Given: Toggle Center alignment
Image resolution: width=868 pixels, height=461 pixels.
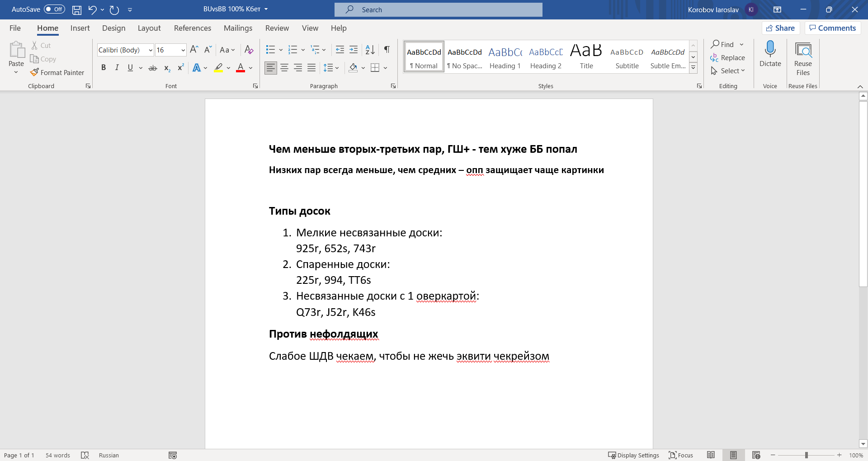Looking at the screenshot, I should pos(284,68).
